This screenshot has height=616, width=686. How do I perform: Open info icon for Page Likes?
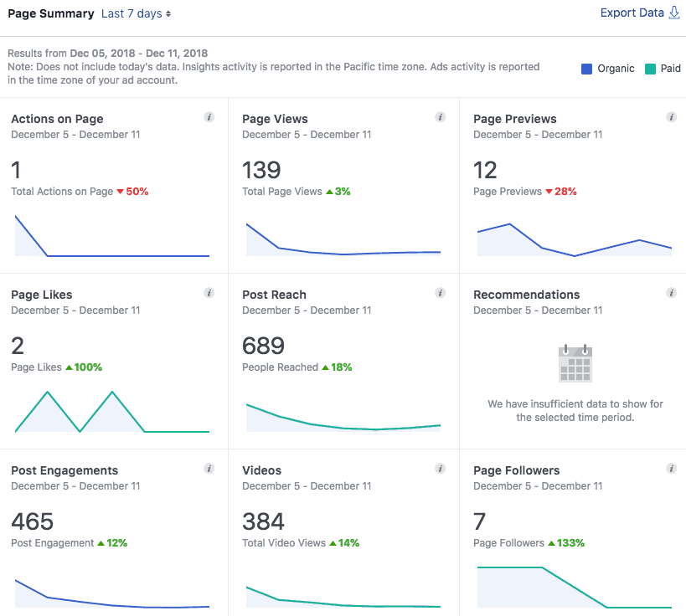point(209,293)
